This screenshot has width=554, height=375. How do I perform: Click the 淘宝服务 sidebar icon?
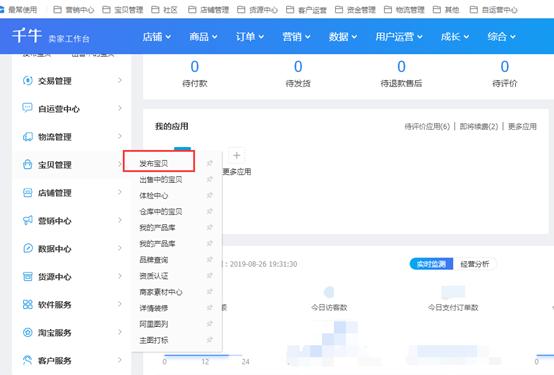coord(28,332)
